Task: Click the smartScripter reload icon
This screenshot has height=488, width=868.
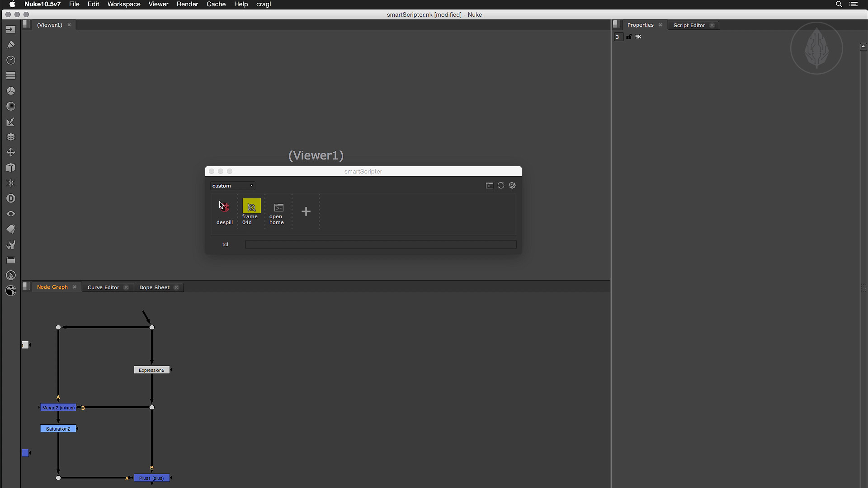Action: pos(501,186)
